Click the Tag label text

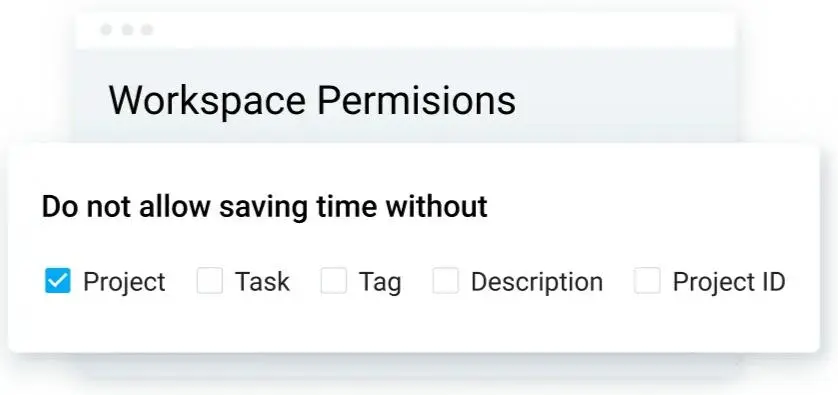(380, 282)
